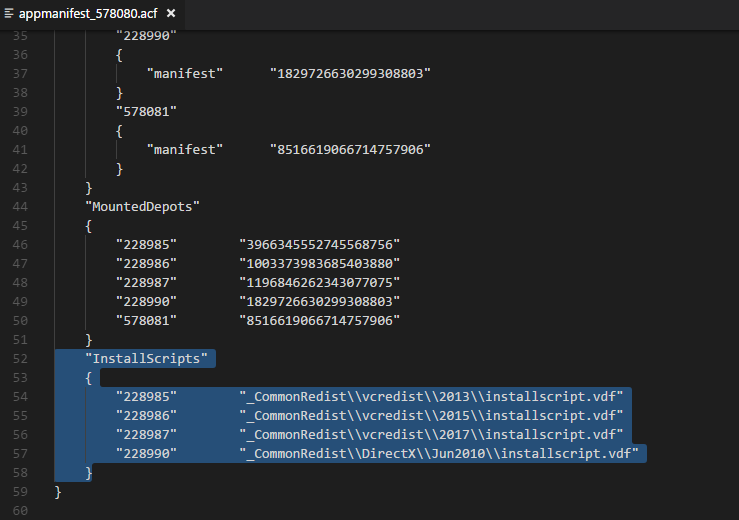This screenshot has height=520, width=739.
Task: Click the vcredist 2015 installscript.vdf path
Action: tap(431, 415)
